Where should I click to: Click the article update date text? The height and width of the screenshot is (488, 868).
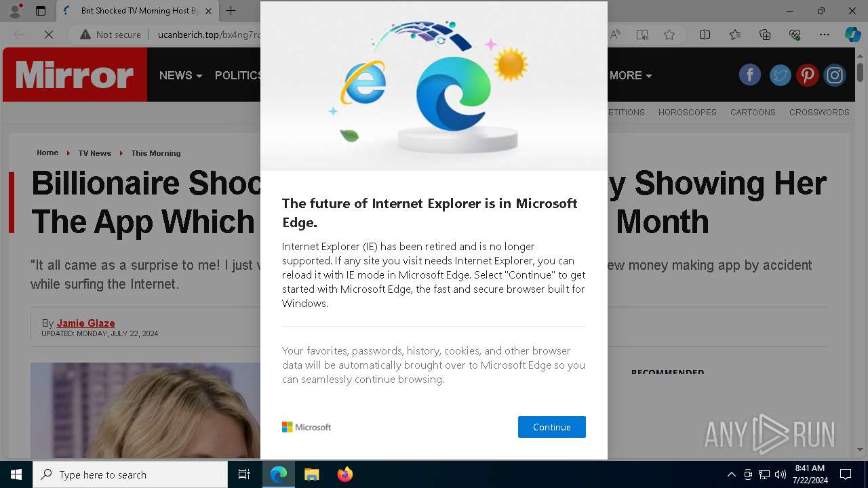point(100,333)
